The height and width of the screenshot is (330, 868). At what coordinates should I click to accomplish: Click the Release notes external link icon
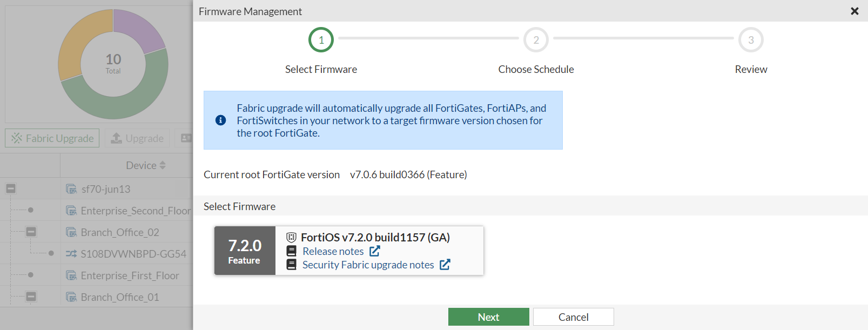[x=375, y=251]
